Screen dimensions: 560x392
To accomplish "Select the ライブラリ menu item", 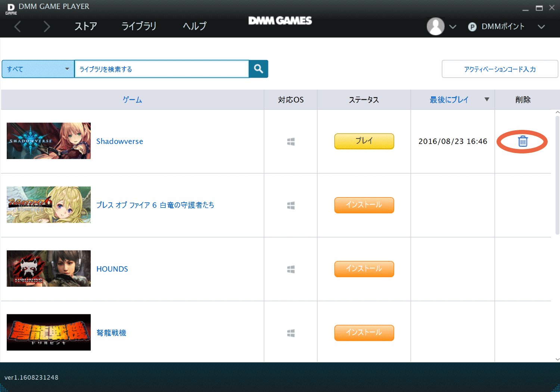I will pyautogui.click(x=138, y=26).
